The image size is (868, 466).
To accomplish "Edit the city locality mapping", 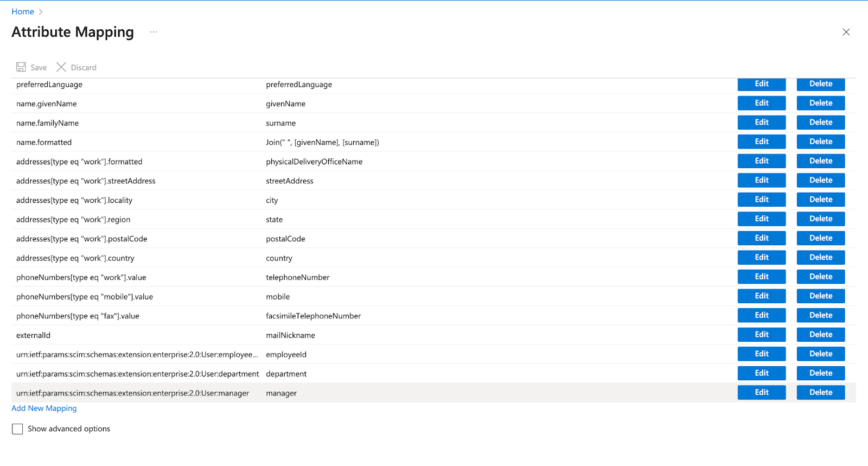I will point(761,200).
